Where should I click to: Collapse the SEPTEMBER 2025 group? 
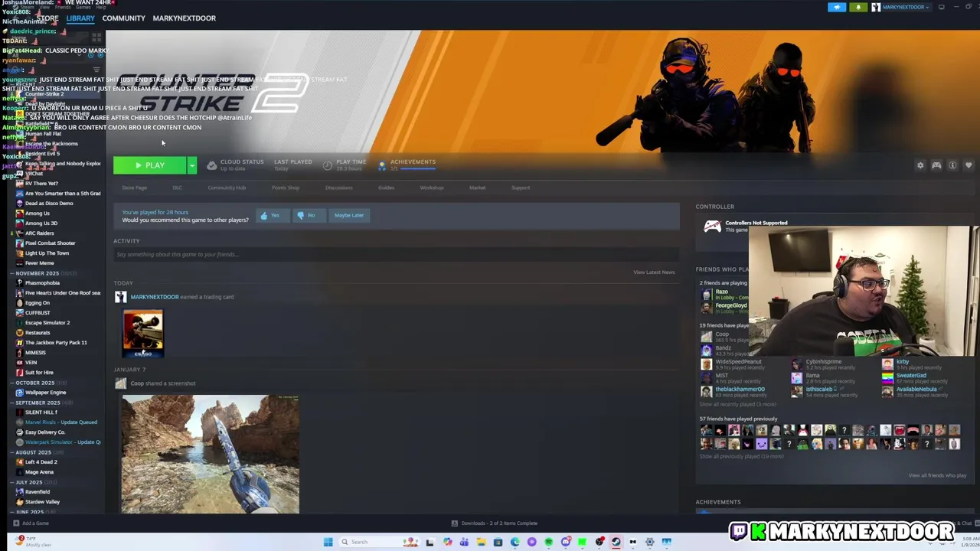(38, 403)
